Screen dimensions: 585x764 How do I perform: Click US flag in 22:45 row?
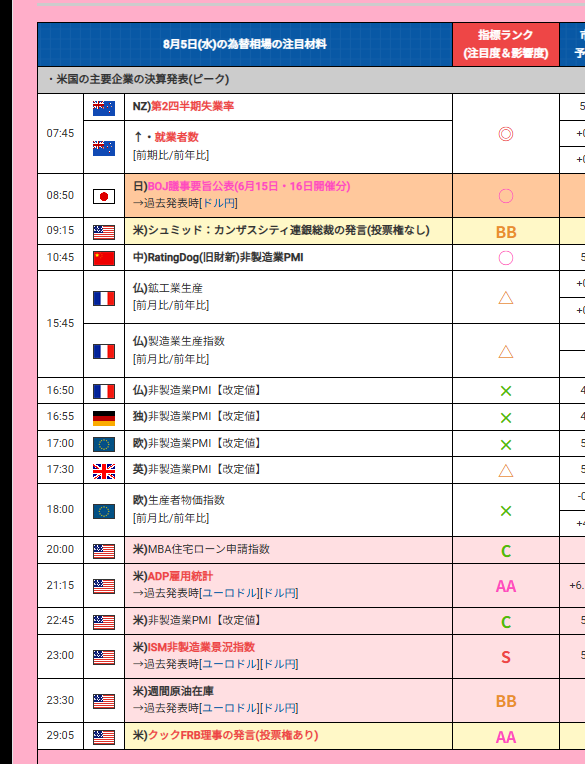coord(104,622)
